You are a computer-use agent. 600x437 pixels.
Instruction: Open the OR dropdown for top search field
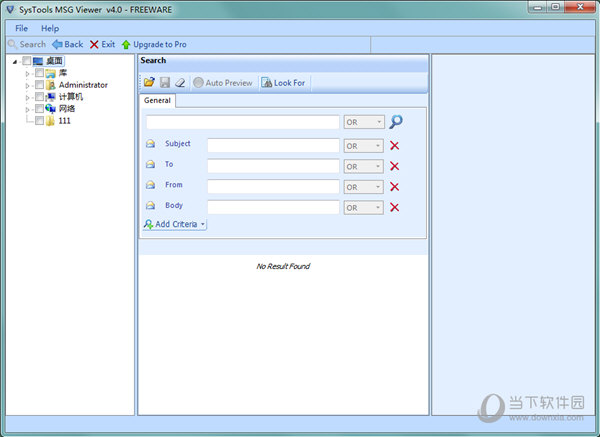(364, 122)
